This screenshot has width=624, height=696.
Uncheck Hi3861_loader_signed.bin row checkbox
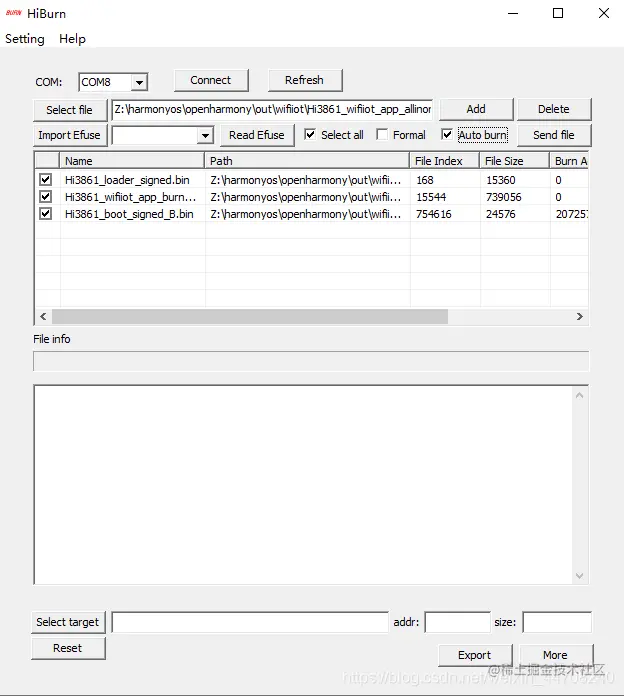pos(45,180)
